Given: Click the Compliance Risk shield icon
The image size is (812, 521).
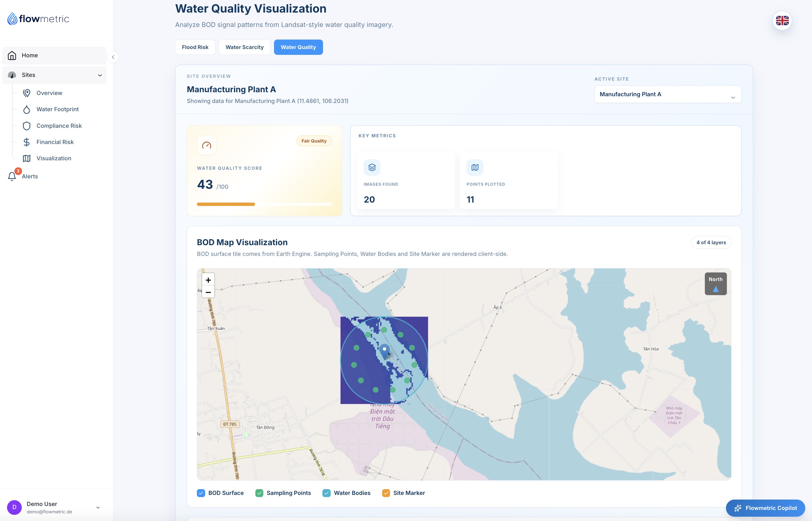Looking at the screenshot, I should click(27, 126).
